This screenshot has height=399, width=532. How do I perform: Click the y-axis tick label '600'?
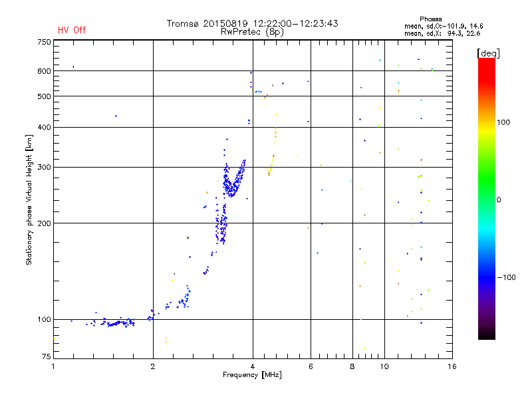(x=44, y=71)
